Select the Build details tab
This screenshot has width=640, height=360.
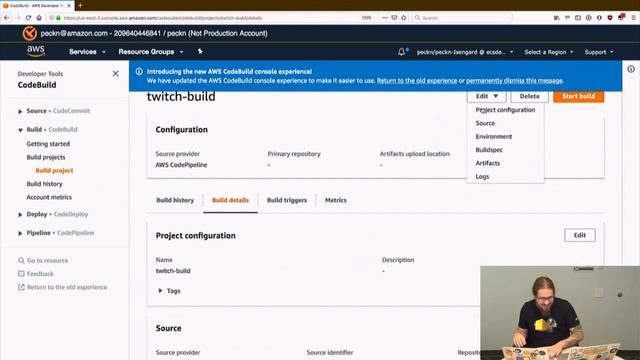[230, 200]
